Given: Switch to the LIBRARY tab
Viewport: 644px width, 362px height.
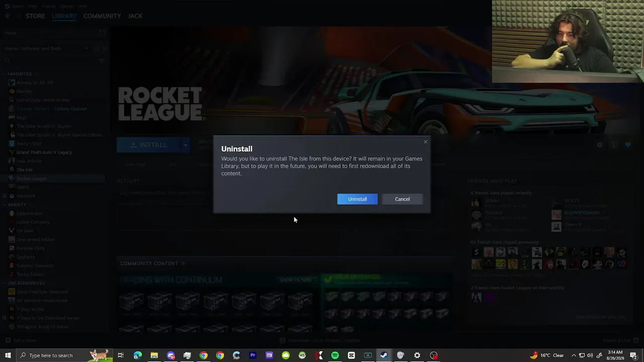Looking at the screenshot, I should coord(64,16).
